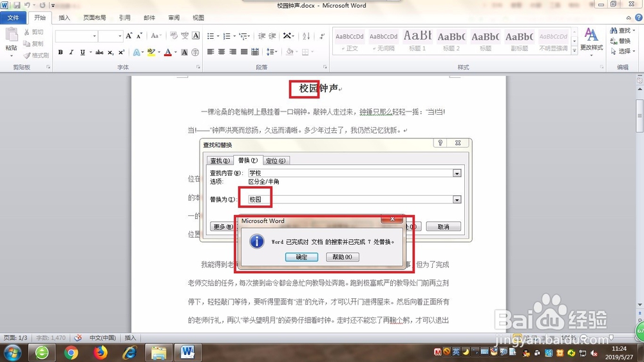Align paragraph text left

point(211,52)
